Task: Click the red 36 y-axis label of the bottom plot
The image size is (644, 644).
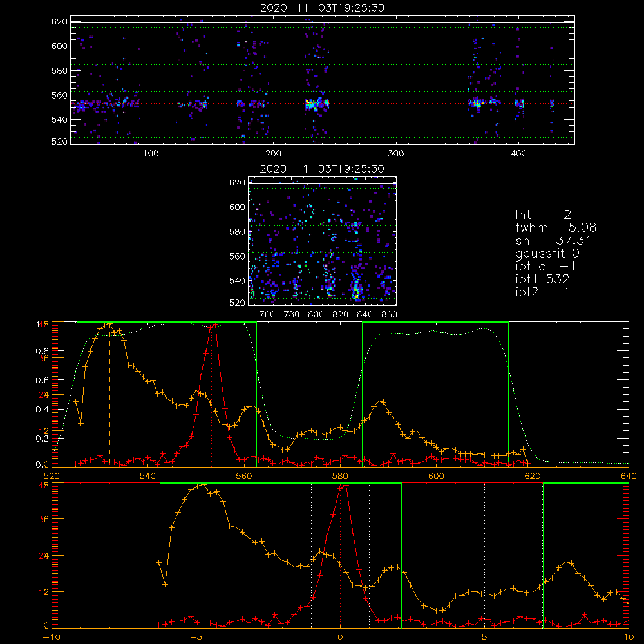Action: click(44, 520)
